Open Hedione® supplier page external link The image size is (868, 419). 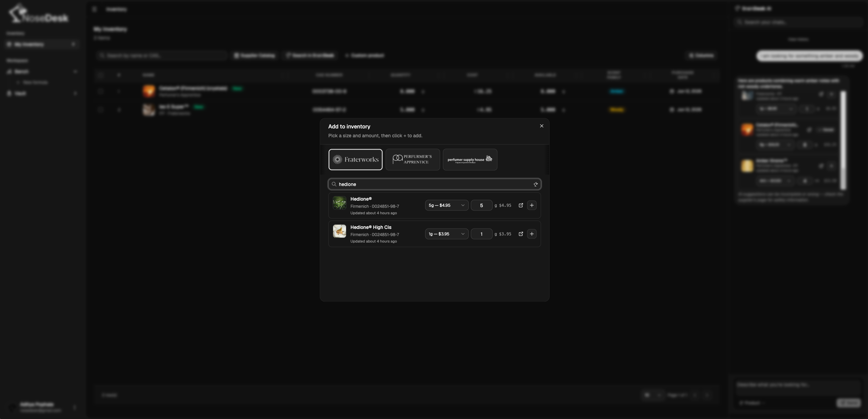pyautogui.click(x=521, y=205)
